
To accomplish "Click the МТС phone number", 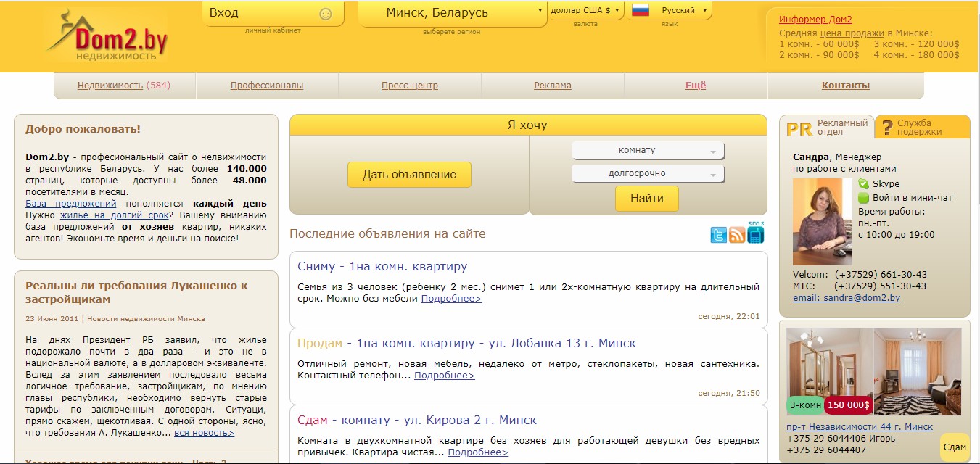I will pos(881,286).
